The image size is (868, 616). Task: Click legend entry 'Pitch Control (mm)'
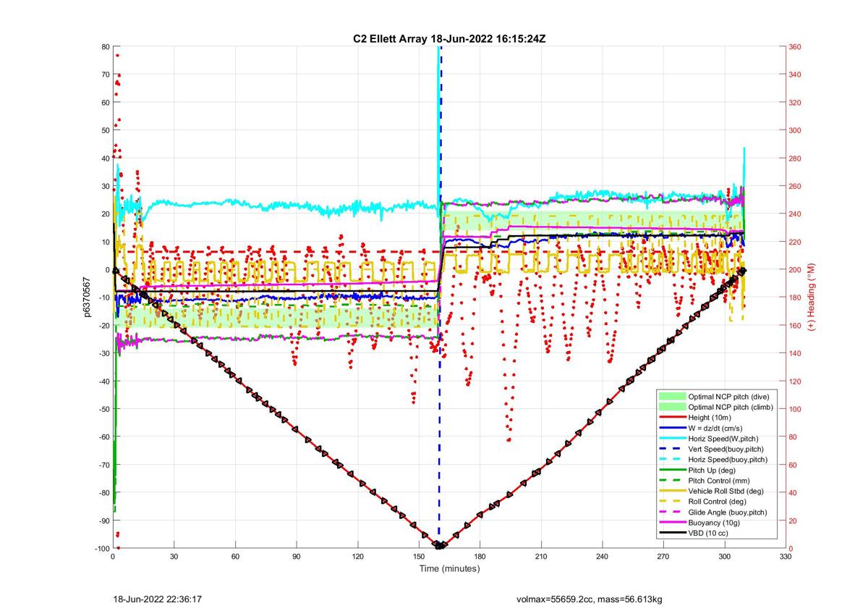[x=719, y=481]
